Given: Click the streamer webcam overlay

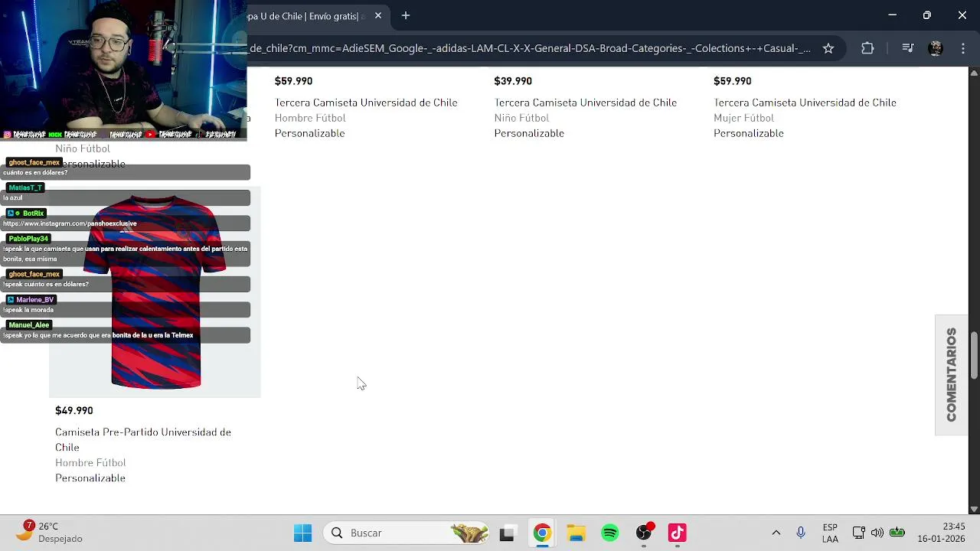Looking at the screenshot, I should [x=123, y=70].
